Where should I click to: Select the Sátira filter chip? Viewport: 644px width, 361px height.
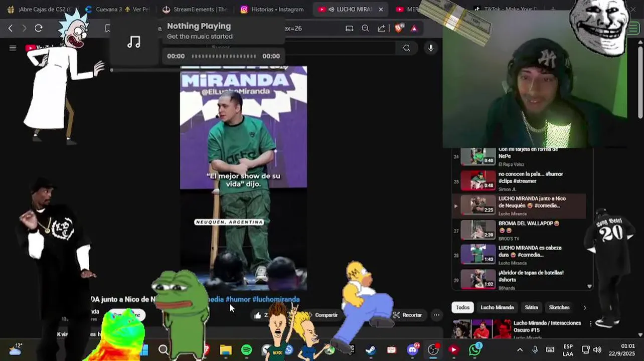(531, 307)
